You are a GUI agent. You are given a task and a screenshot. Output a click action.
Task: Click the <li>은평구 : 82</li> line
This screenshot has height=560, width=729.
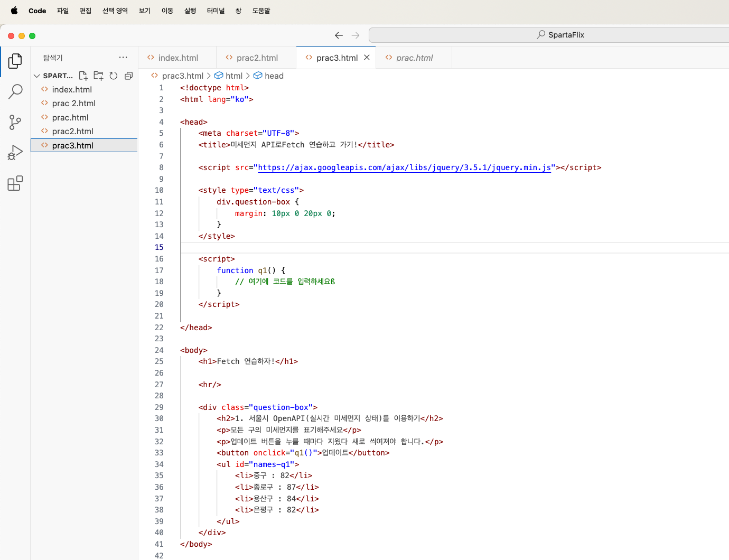[277, 510]
